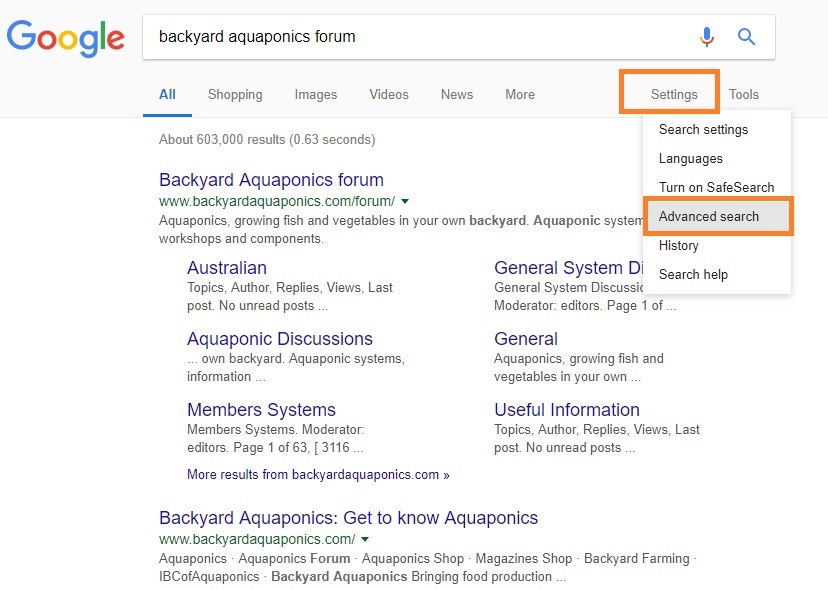Image resolution: width=828 pixels, height=590 pixels.
Task: Click the voice search microphone icon
Action: (x=707, y=36)
